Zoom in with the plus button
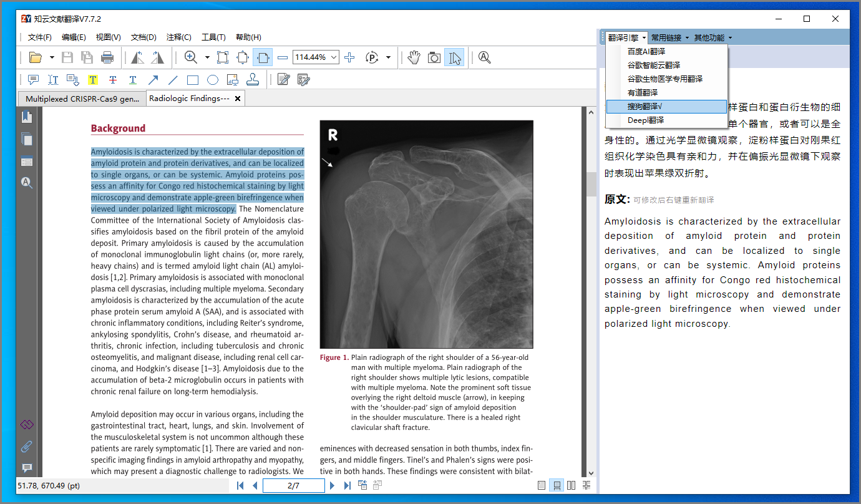The height and width of the screenshot is (504, 861). 349,57
